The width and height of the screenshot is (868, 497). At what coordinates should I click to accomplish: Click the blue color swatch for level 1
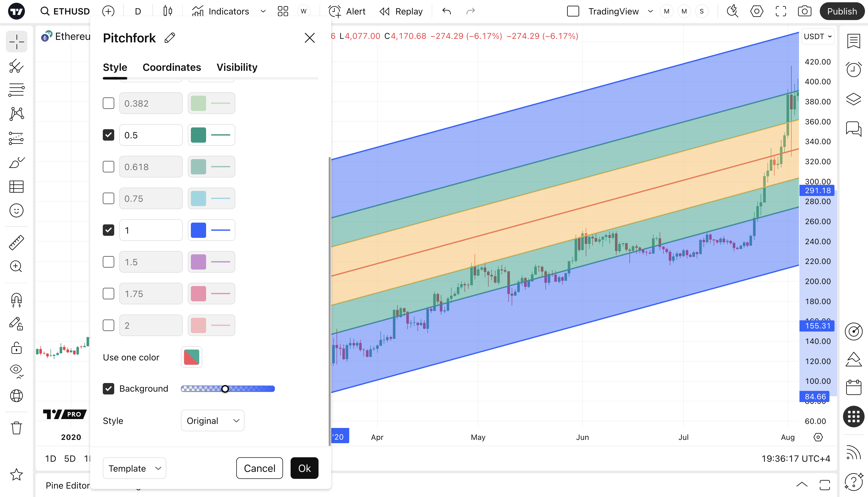pos(198,230)
